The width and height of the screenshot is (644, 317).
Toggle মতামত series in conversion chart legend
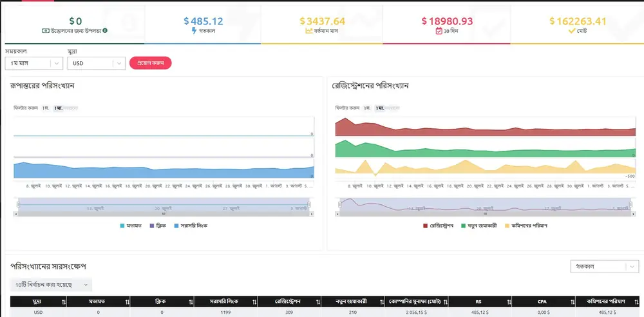tap(131, 226)
